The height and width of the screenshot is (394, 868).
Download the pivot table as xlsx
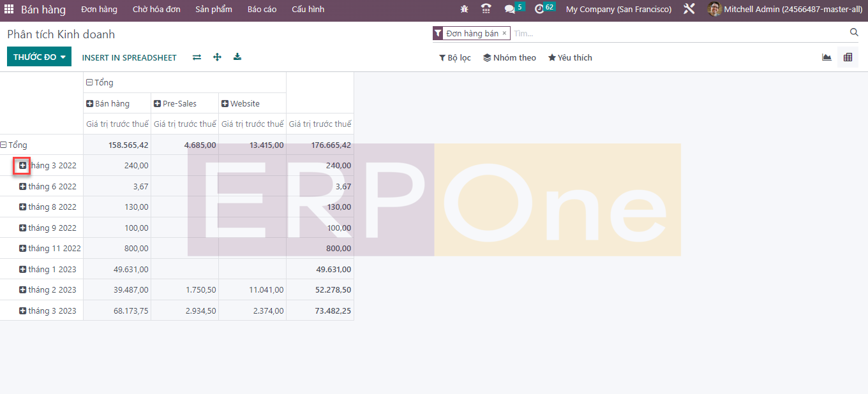point(237,57)
